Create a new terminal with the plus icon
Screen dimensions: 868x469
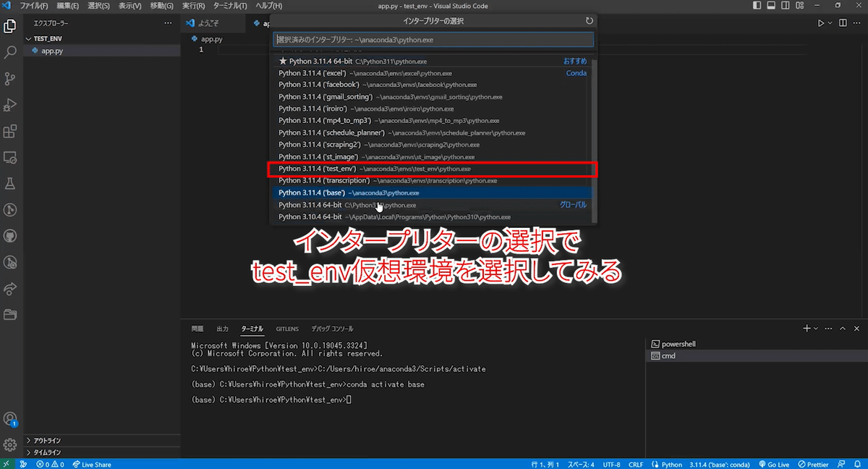tap(807, 329)
